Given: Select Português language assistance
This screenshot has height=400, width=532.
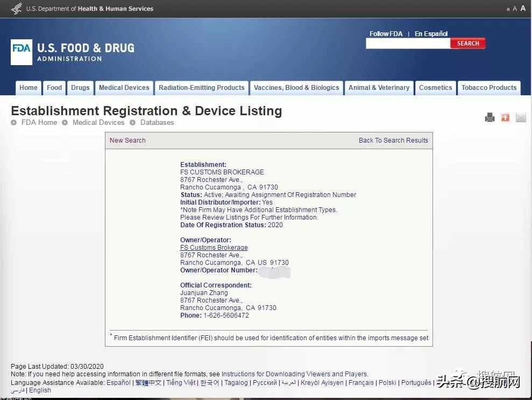Looking at the screenshot, I should tap(416, 383).
